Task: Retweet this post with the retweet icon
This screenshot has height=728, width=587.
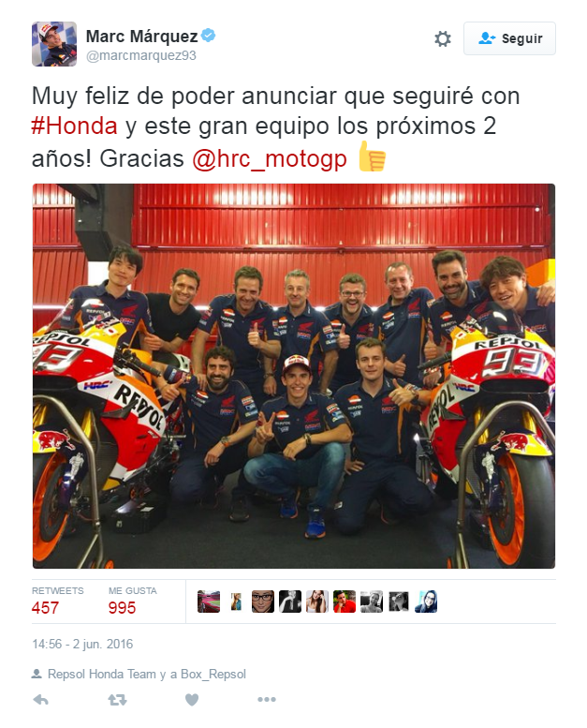Action: (x=117, y=699)
